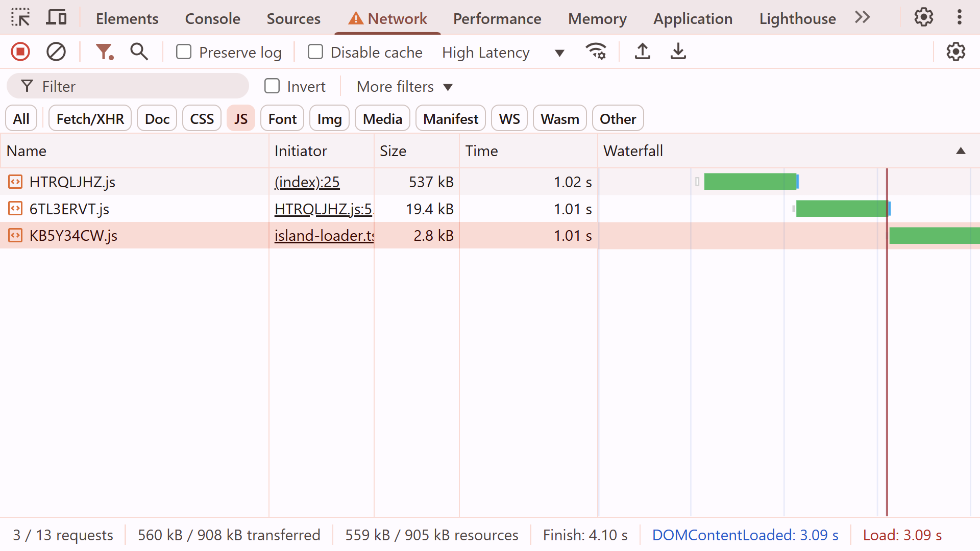
Task: Open search in network requests
Action: click(138, 52)
